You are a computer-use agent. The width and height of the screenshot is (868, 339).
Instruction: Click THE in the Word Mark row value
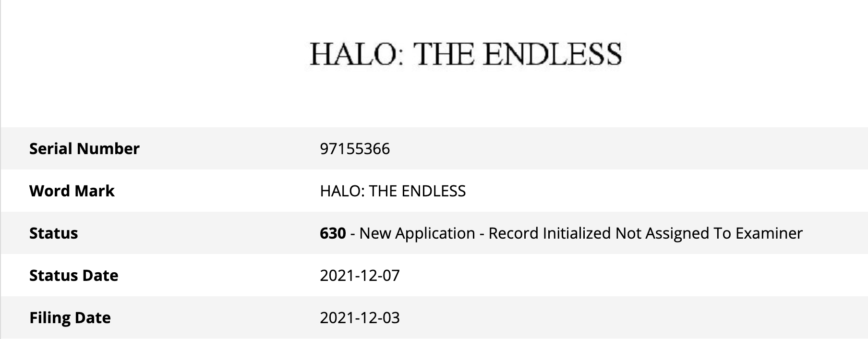(383, 191)
